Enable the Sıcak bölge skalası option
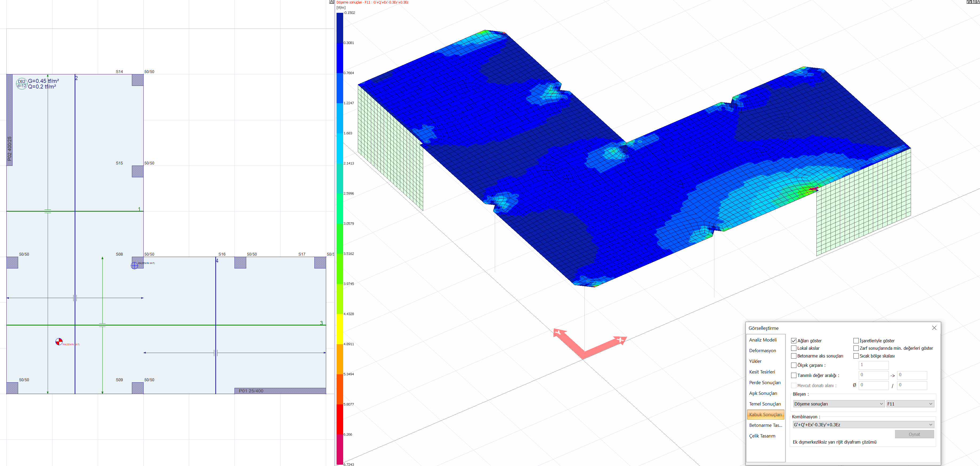980x466 pixels. click(856, 356)
